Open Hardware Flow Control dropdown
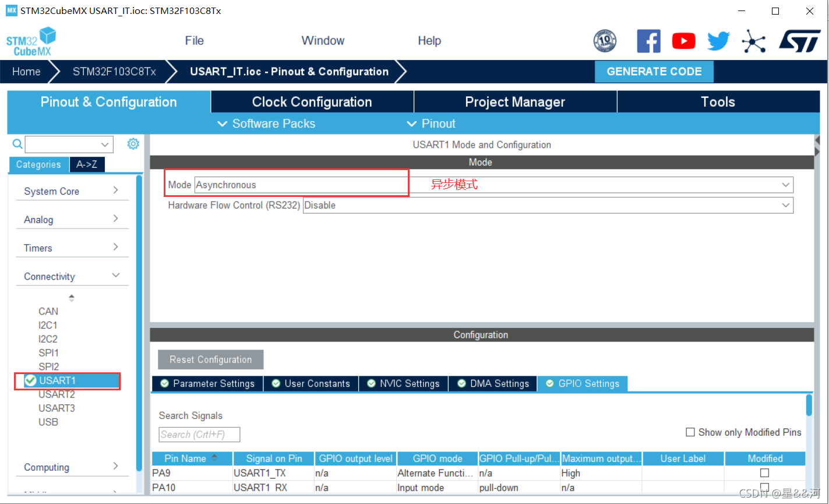 click(x=548, y=205)
